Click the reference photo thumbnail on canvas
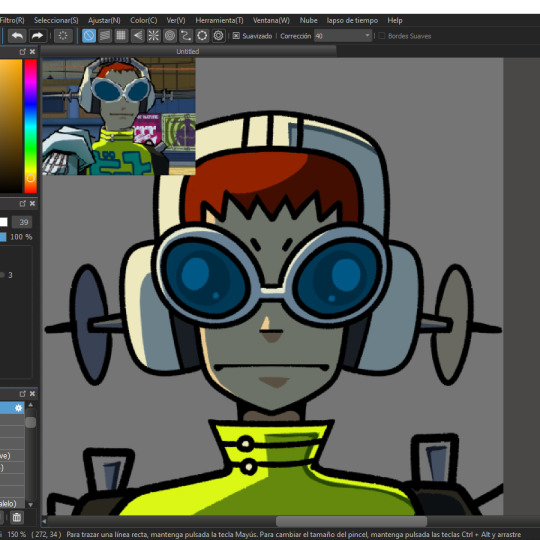Viewport: 540px width, 540px height. (x=119, y=116)
